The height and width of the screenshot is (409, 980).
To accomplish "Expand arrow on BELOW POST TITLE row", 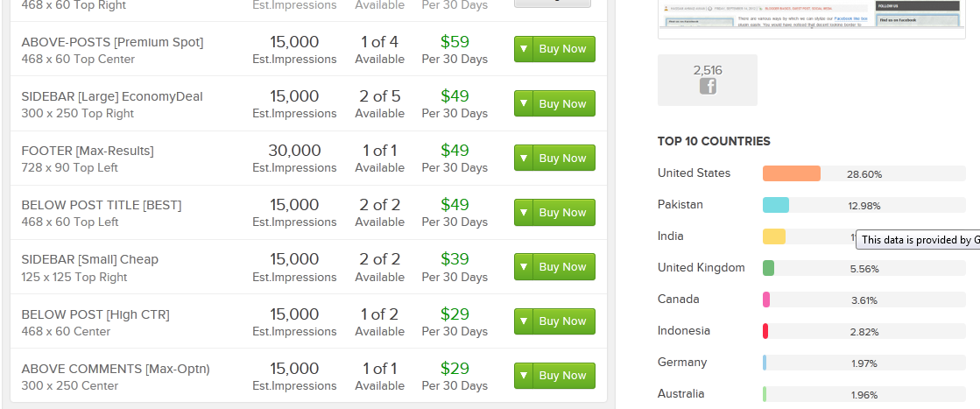I will pos(524,213).
